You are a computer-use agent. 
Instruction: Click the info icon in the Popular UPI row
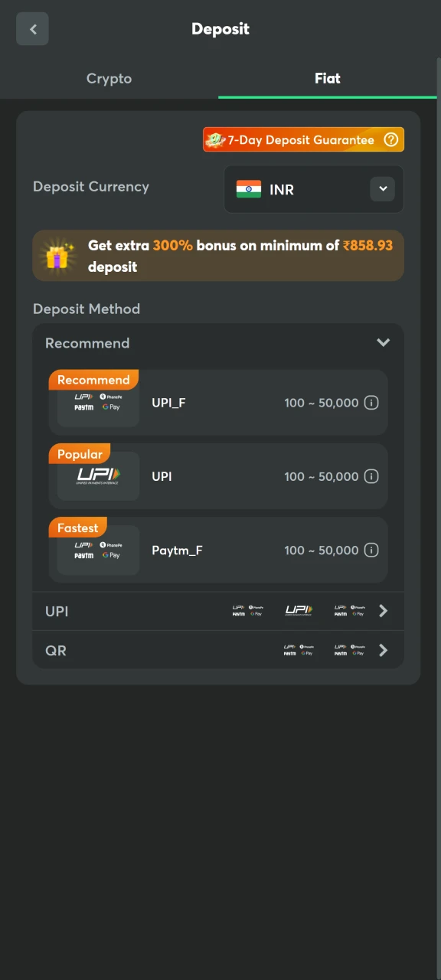tap(371, 476)
